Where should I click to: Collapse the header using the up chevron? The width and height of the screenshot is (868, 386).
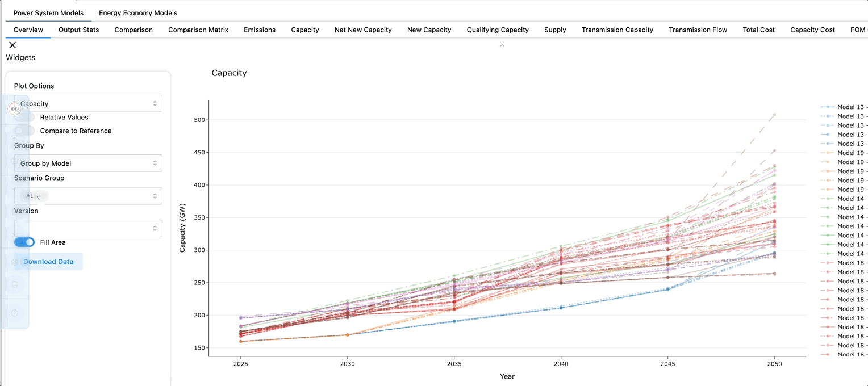(502, 45)
